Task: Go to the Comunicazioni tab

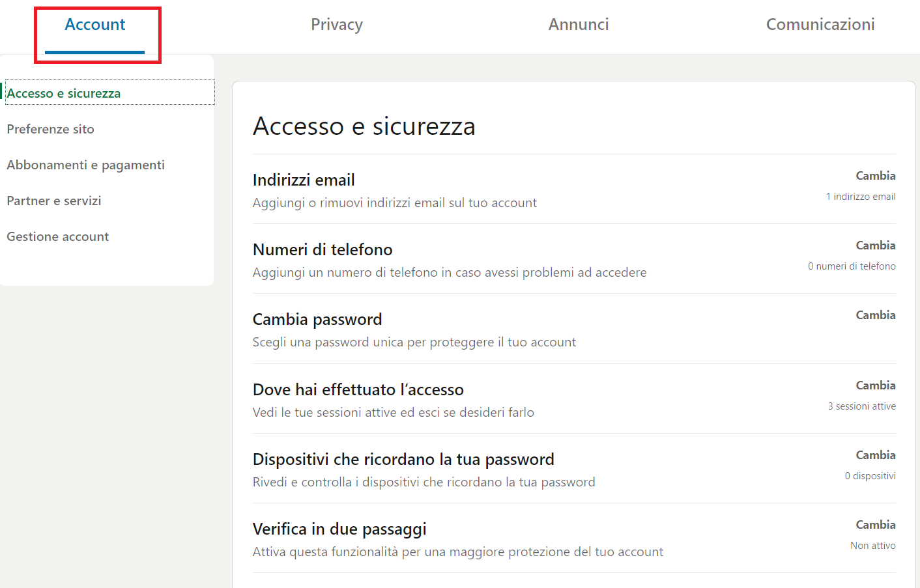Action: pyautogui.click(x=820, y=25)
